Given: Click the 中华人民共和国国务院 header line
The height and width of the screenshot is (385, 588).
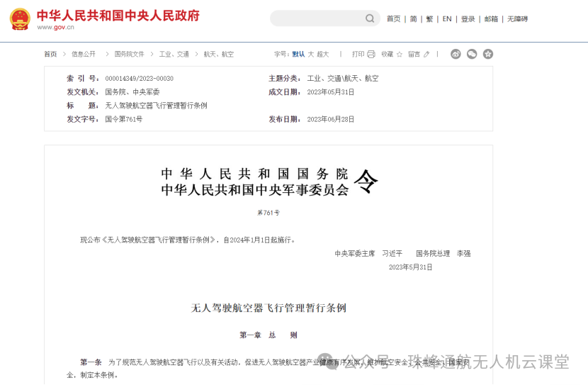Looking at the screenshot, I should click(254, 174).
